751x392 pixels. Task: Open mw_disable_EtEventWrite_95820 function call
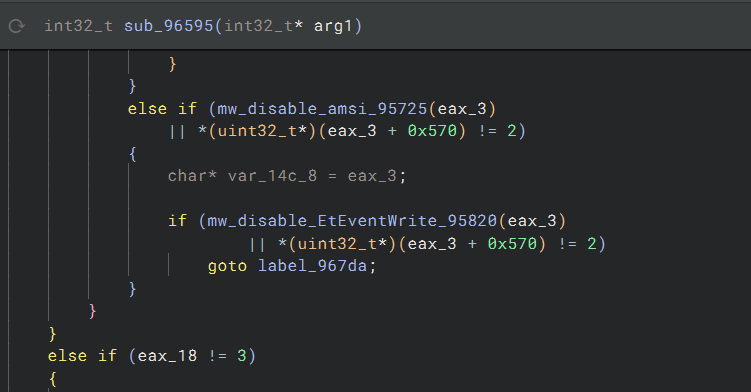352,221
